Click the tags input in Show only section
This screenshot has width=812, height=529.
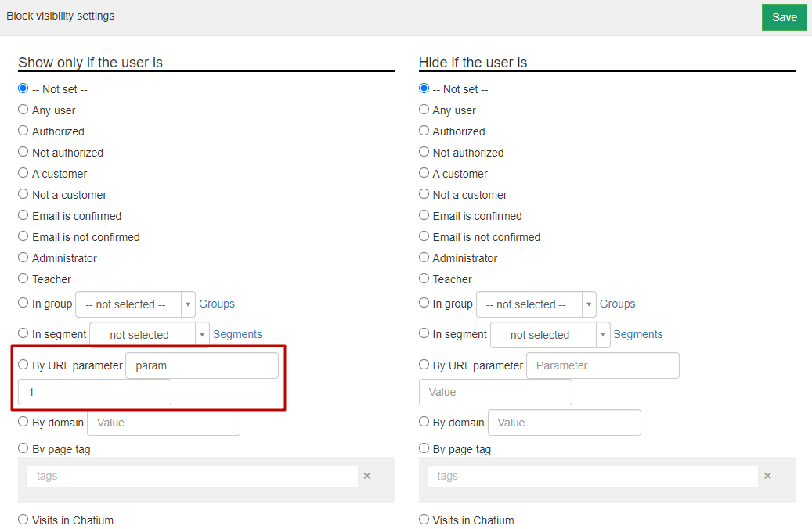coord(192,476)
